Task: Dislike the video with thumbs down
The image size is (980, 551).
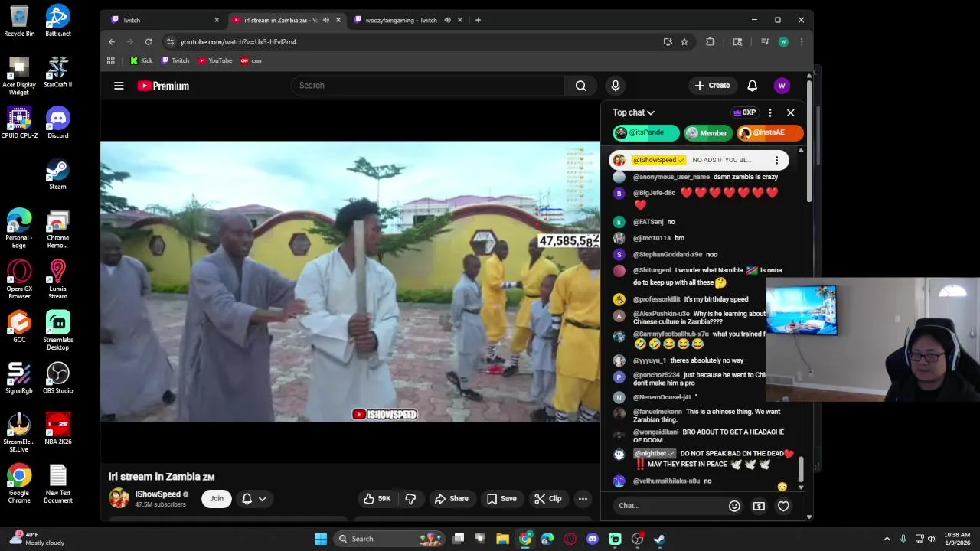Action: (410, 499)
